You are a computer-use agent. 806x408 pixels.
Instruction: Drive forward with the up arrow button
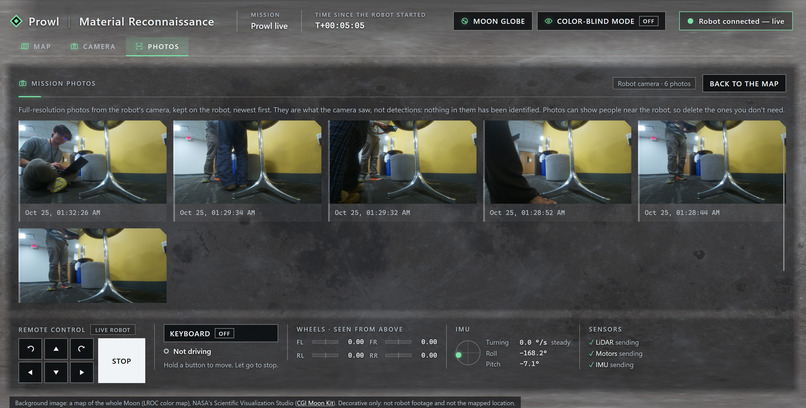click(x=56, y=349)
